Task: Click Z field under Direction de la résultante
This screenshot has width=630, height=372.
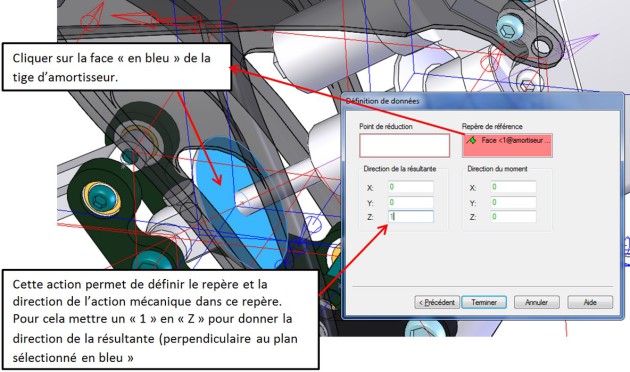Action: click(x=411, y=217)
